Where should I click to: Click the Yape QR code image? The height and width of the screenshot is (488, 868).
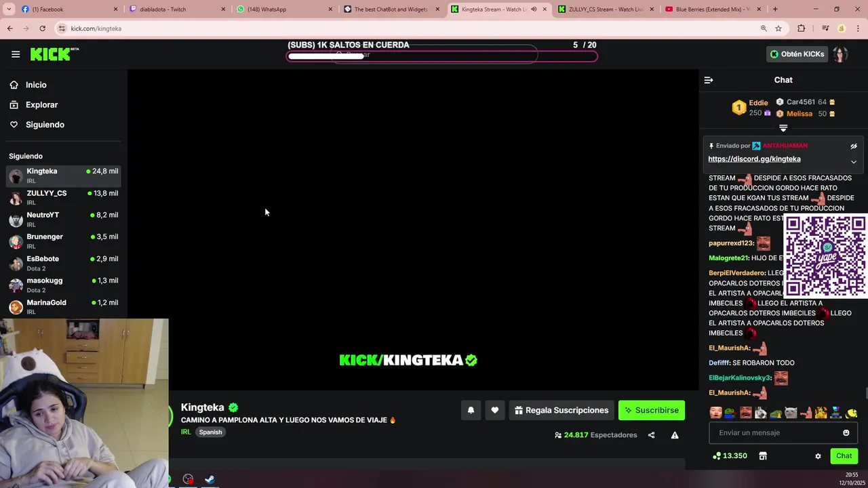[x=825, y=256]
